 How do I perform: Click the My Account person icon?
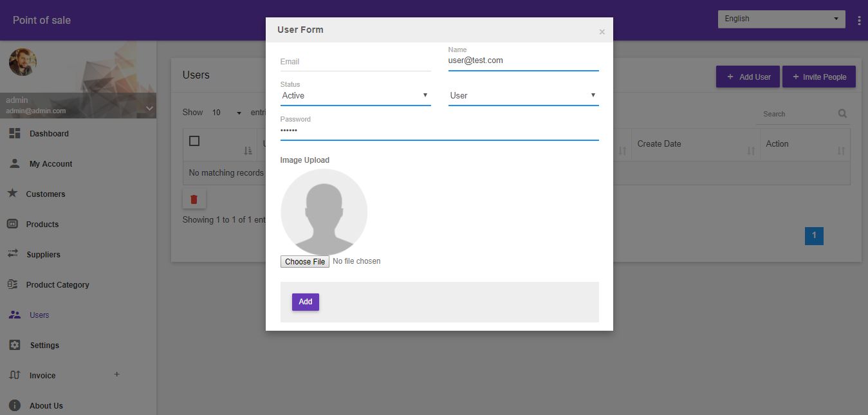(x=15, y=163)
